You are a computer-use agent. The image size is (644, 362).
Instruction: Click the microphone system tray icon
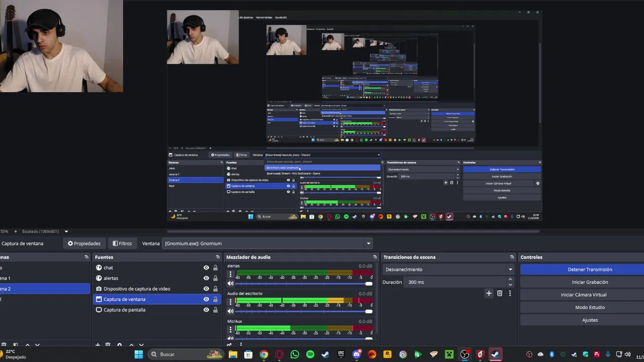(608, 354)
